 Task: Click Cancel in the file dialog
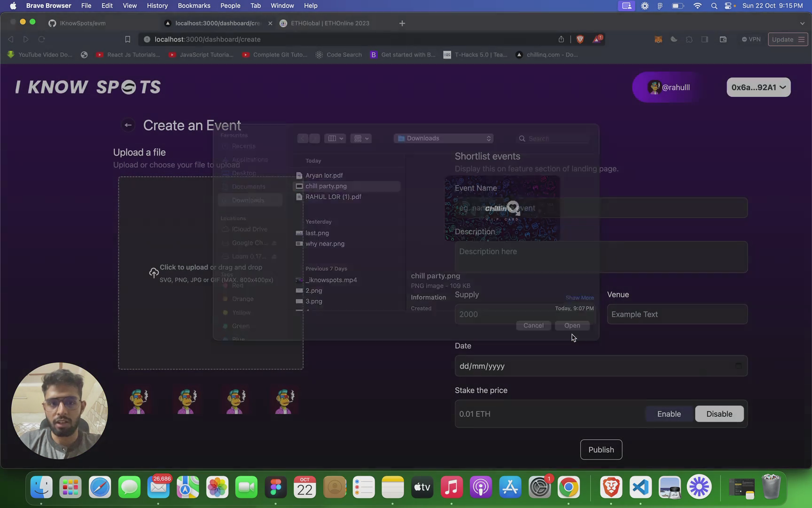[x=533, y=325]
